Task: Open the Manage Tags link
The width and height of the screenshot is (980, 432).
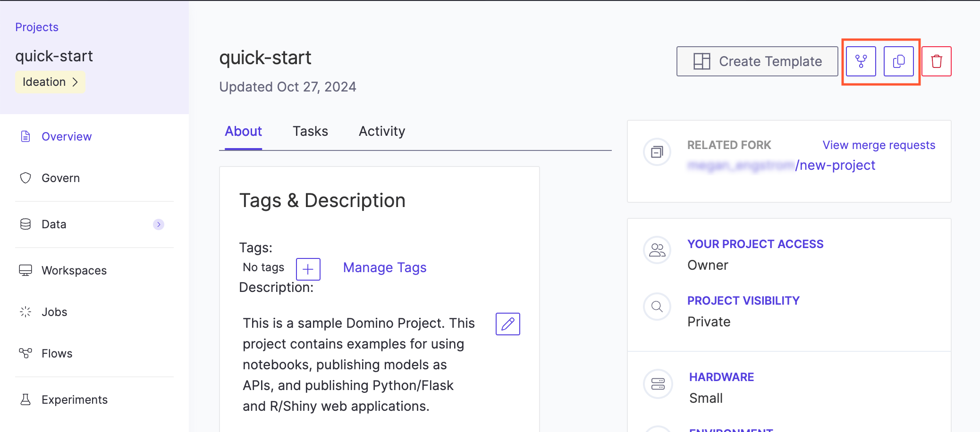Action: coord(385,267)
